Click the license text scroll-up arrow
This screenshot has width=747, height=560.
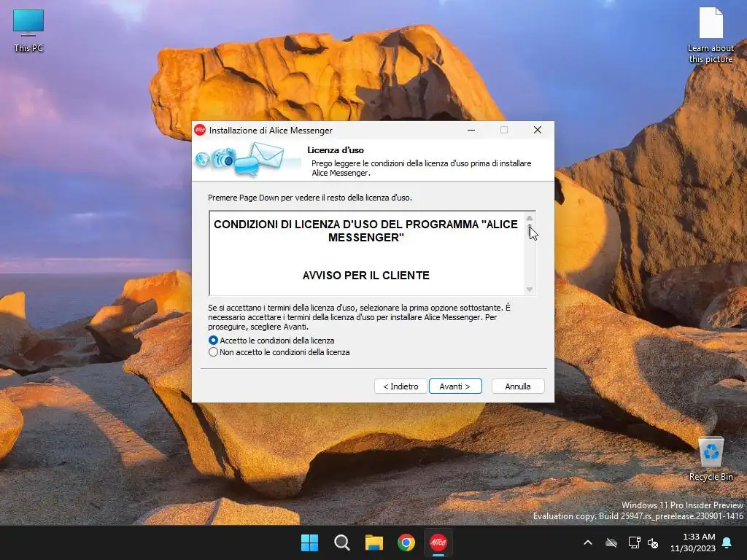tap(530, 218)
